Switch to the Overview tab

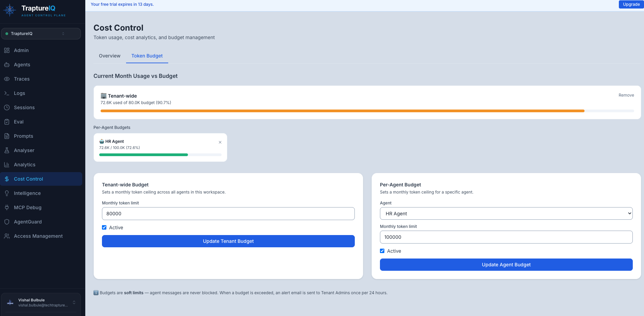109,56
